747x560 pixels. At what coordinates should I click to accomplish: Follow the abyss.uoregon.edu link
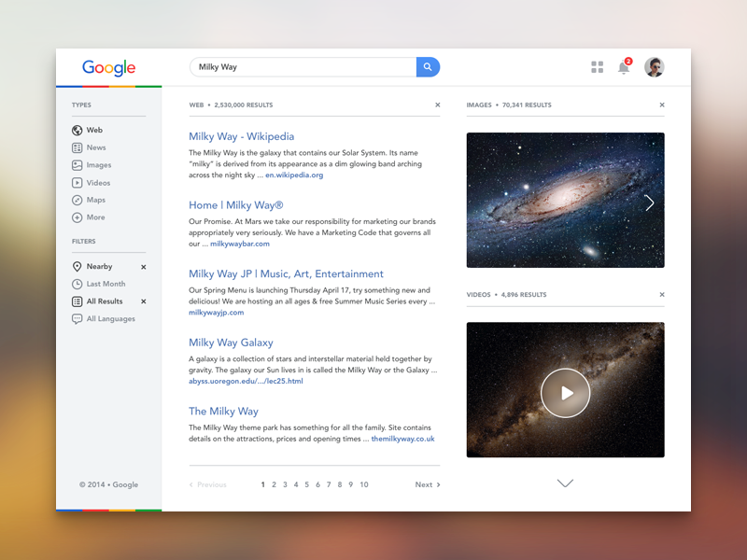coord(246,381)
